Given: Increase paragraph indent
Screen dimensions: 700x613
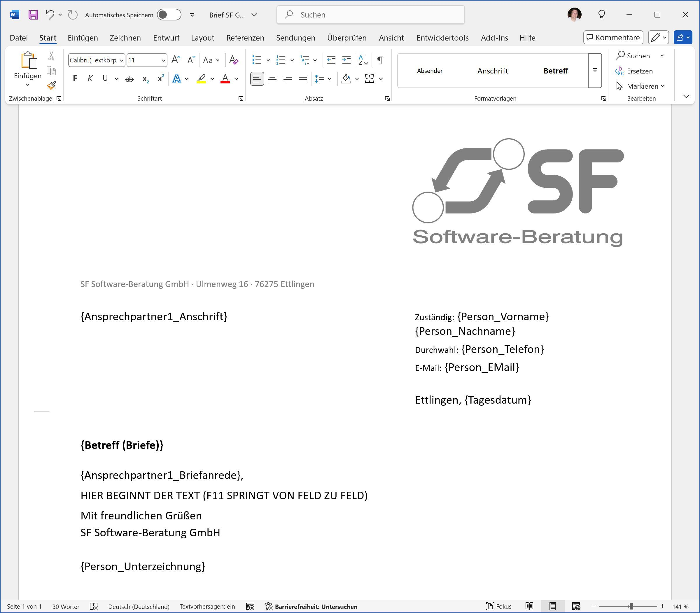Looking at the screenshot, I should pyautogui.click(x=346, y=60).
